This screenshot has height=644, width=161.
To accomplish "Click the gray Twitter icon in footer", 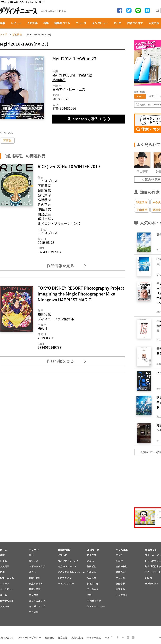I will (123, 637).
